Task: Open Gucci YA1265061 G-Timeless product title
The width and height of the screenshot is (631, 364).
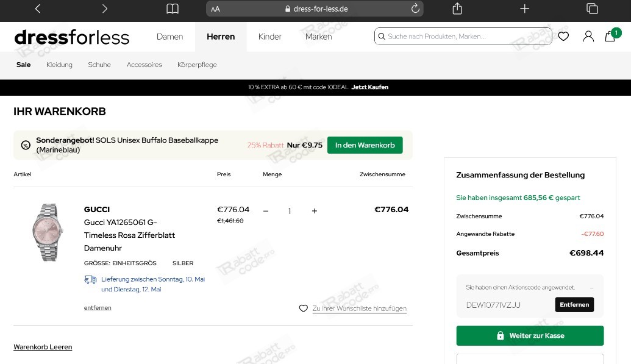Action: pos(129,235)
